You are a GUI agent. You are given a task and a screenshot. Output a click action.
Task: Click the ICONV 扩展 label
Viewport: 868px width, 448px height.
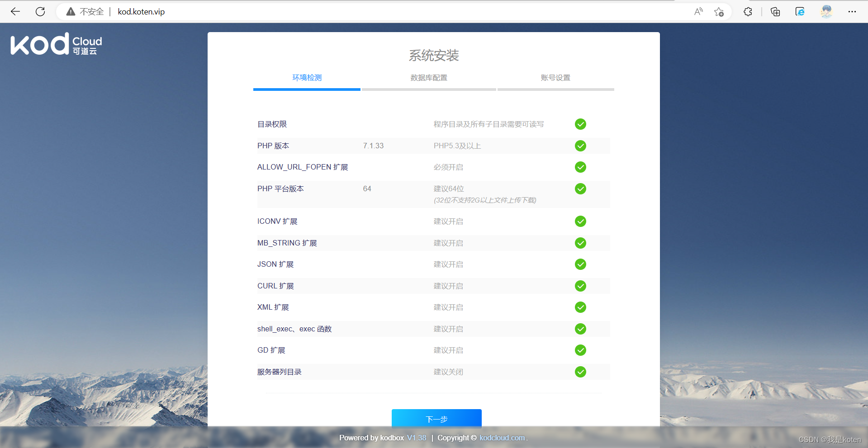pyautogui.click(x=277, y=222)
